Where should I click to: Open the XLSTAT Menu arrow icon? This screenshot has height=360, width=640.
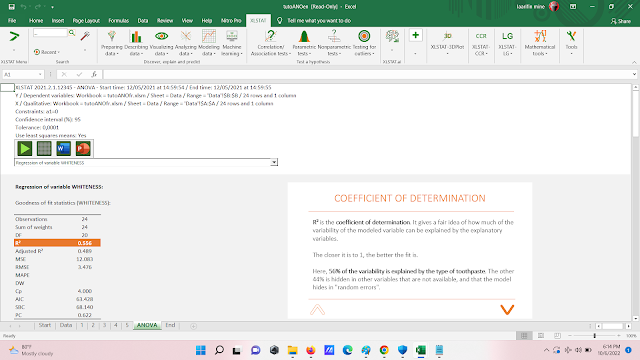(x=14, y=37)
